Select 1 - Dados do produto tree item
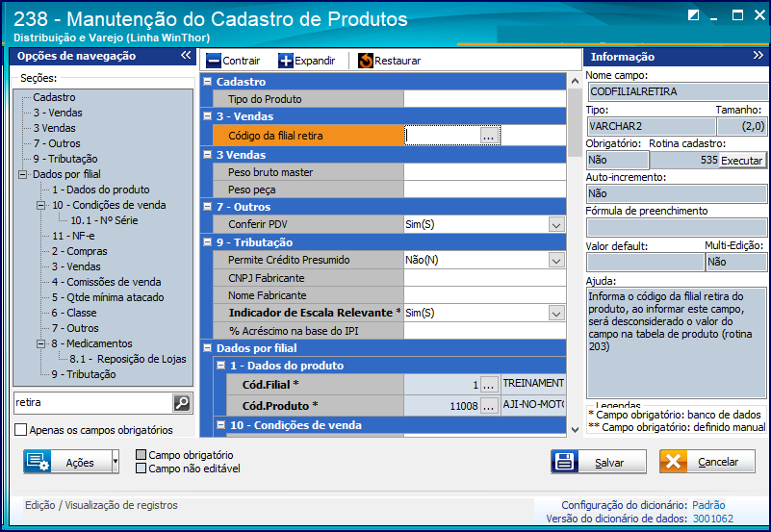This screenshot has width=771, height=532. [101, 190]
